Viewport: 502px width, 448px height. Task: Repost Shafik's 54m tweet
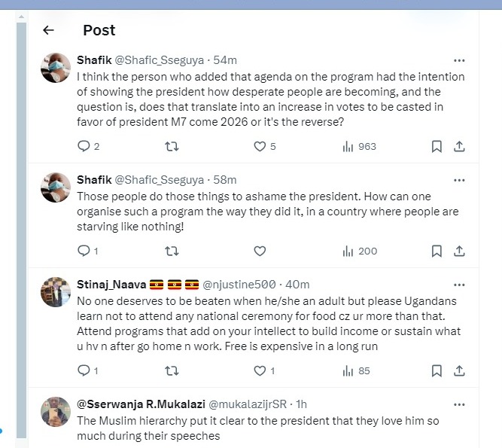coord(172,147)
